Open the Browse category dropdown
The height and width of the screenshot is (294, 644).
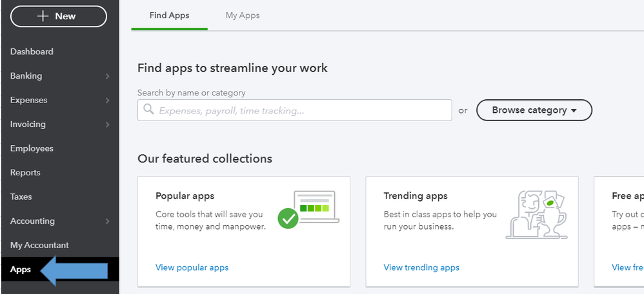[534, 110]
